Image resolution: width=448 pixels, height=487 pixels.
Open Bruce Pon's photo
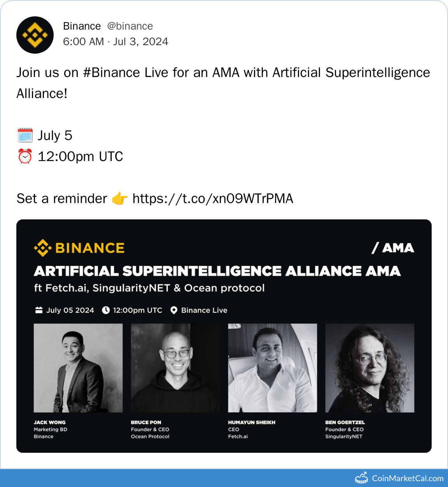(x=175, y=368)
